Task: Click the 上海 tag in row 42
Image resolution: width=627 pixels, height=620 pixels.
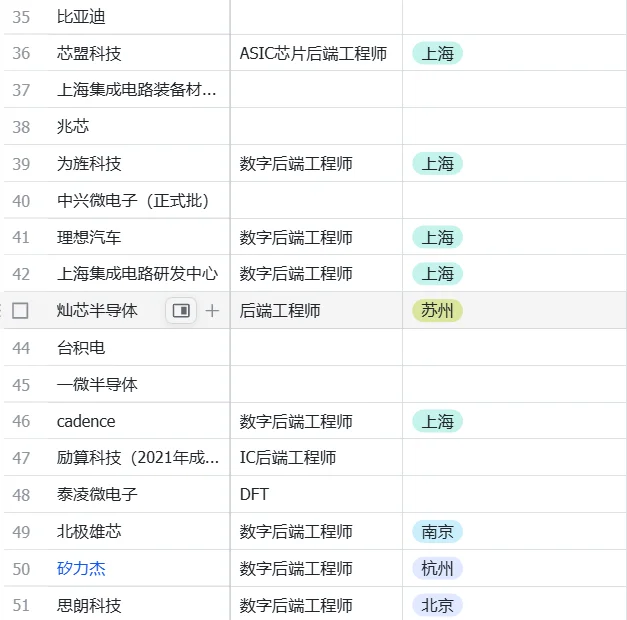Action: [x=437, y=274]
